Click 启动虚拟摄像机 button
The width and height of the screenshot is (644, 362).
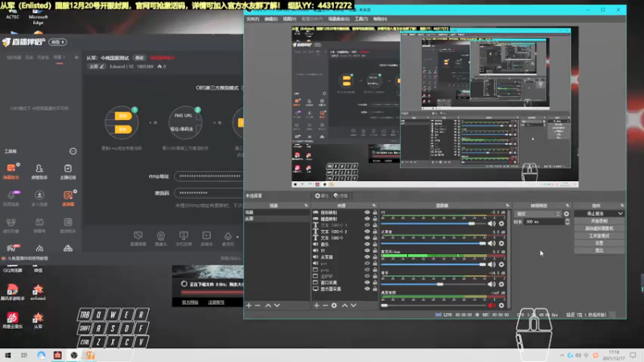pyautogui.click(x=599, y=228)
